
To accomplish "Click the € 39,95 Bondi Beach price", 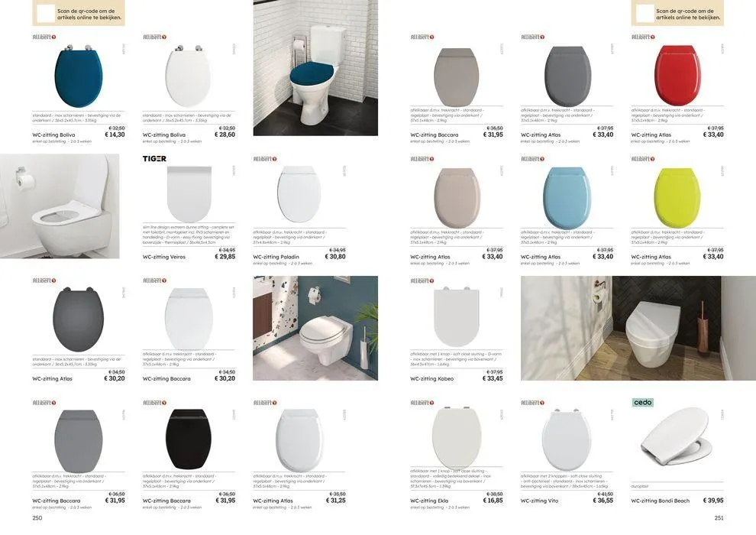I will pyautogui.click(x=713, y=501).
